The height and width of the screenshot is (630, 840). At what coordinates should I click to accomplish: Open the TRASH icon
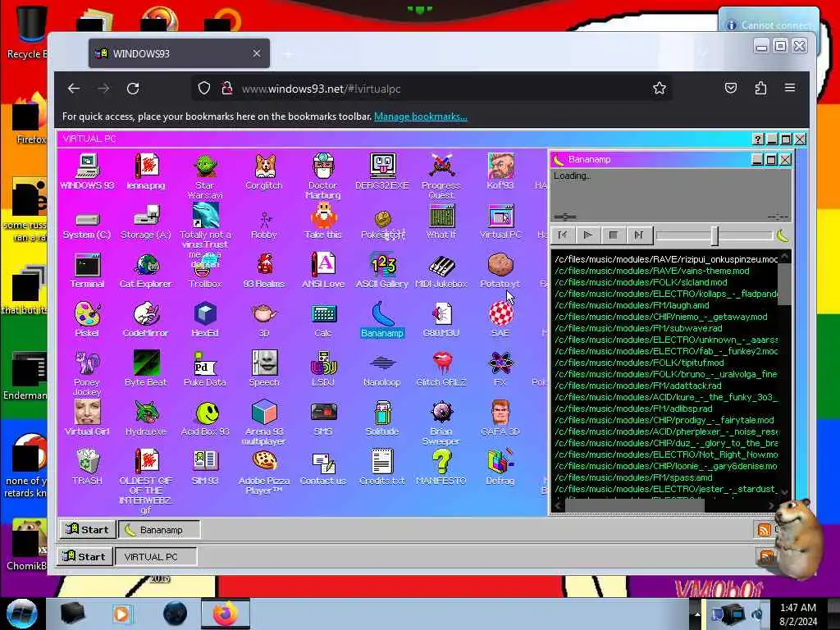87,467
